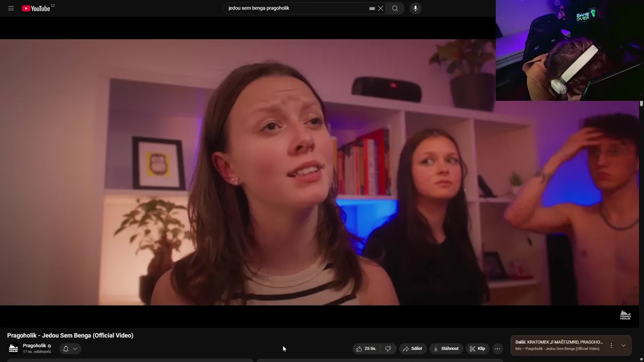Click the notification bell subscription dropdown
644x362 pixels.
pyautogui.click(x=70, y=348)
